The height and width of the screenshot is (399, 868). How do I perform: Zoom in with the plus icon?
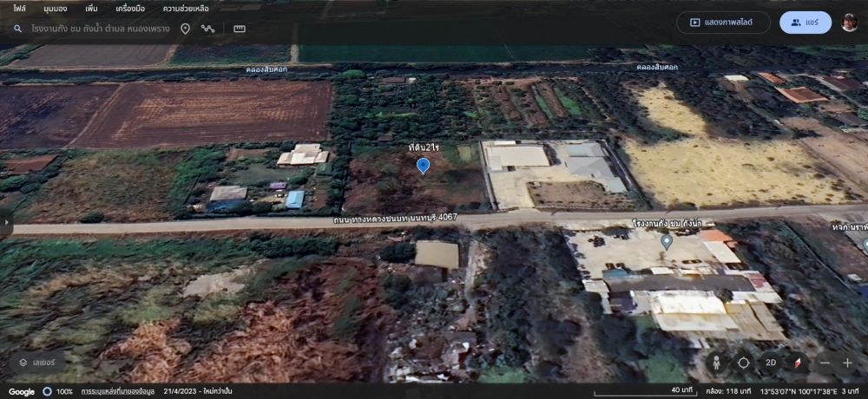[x=847, y=363]
